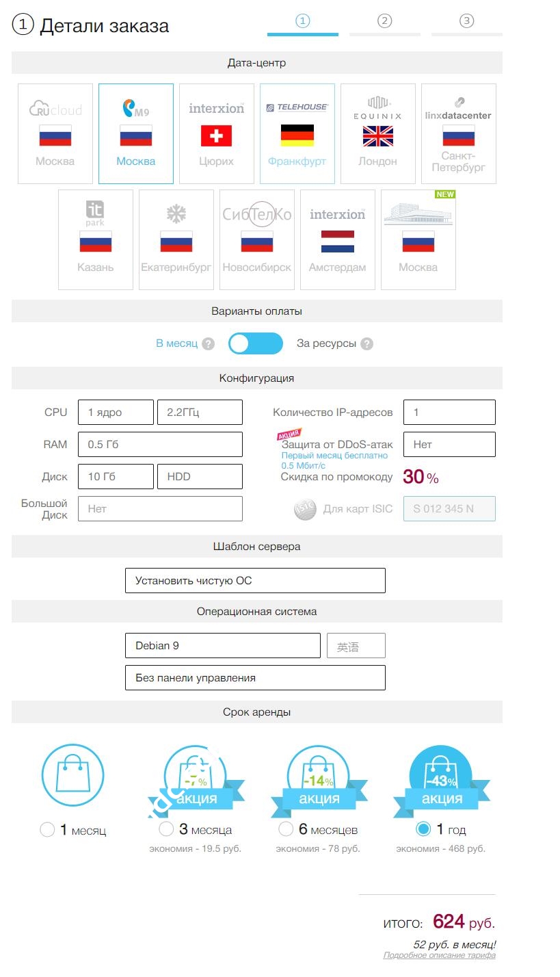This screenshot has width=560, height=977.
Task: Pick the Interxion Amsterdam data center
Action: click(338, 239)
